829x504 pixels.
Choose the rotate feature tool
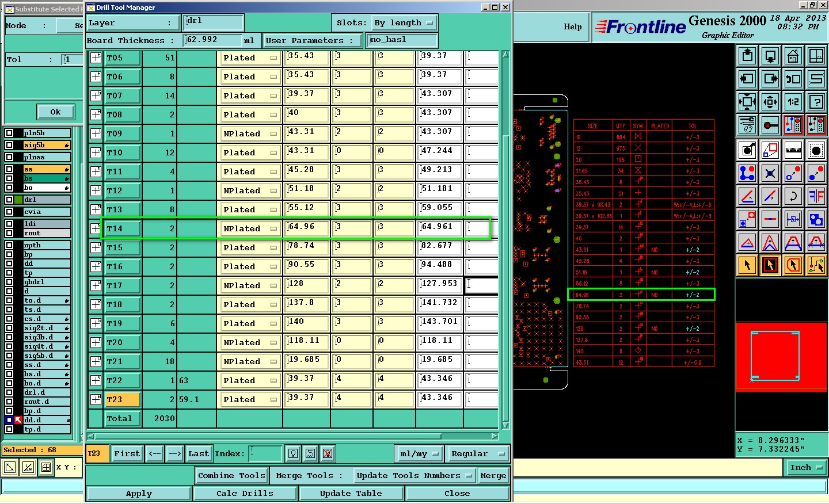click(793, 196)
